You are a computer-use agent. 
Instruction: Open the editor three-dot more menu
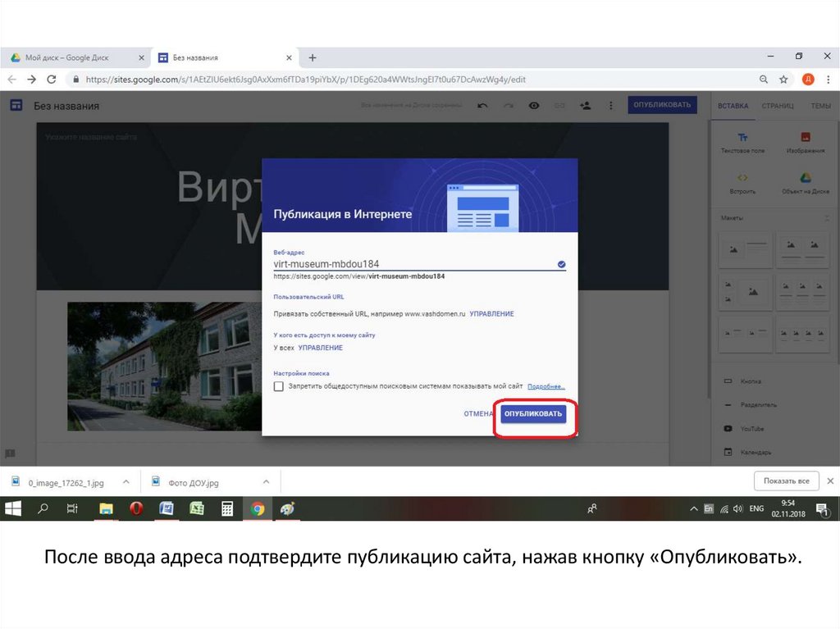click(610, 106)
